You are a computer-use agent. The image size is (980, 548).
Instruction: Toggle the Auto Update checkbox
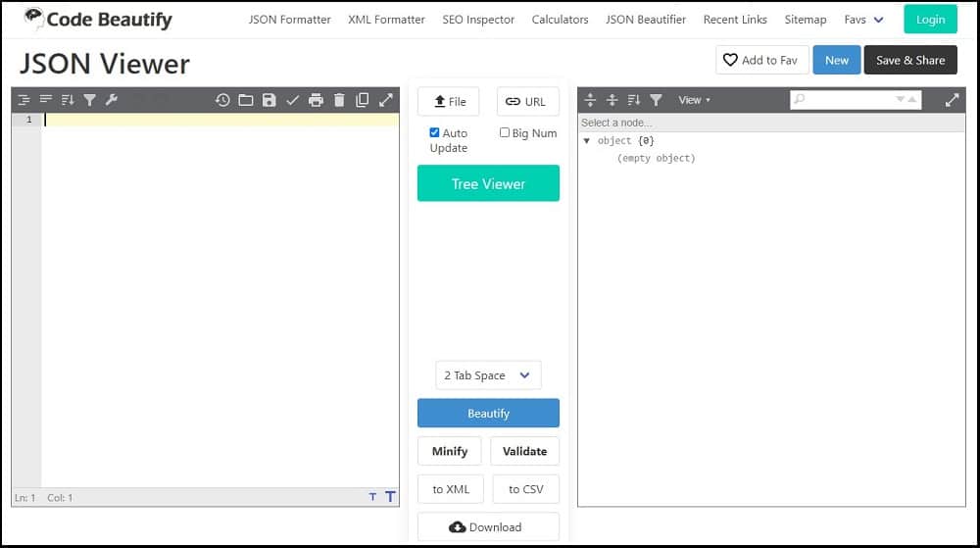pos(434,132)
